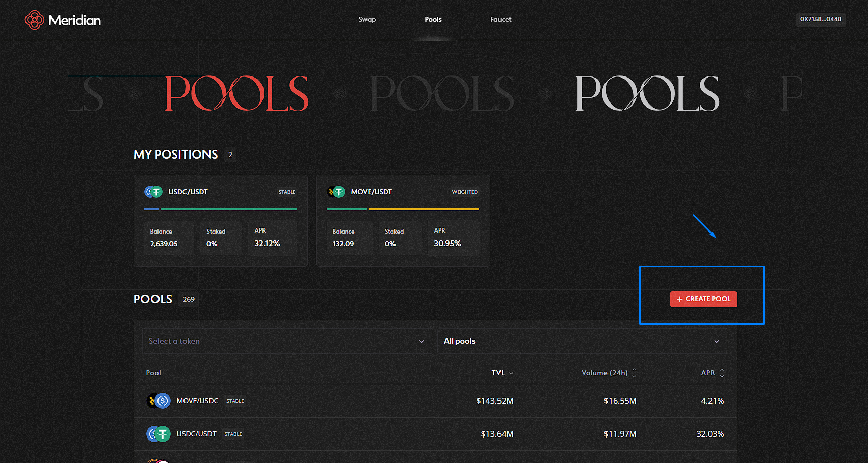
Task: Open the USDC/USDT position card
Action: 221,221
